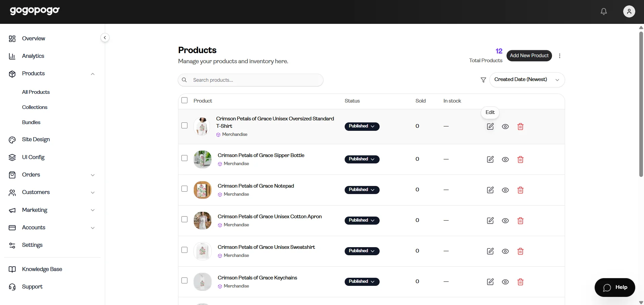Check the Sipper Bottle row checkbox
The width and height of the screenshot is (644, 305).
tap(184, 158)
